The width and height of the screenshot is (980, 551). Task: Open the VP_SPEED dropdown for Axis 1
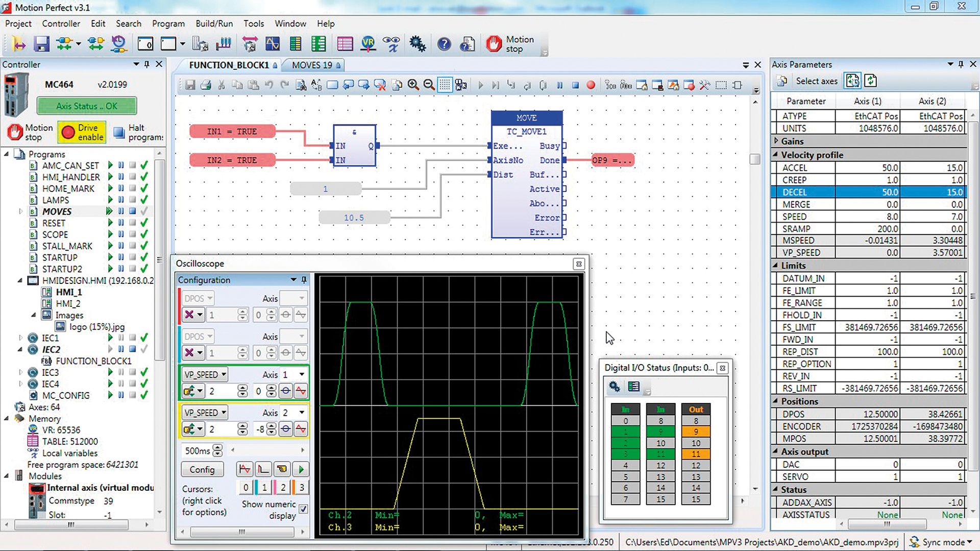tap(206, 374)
